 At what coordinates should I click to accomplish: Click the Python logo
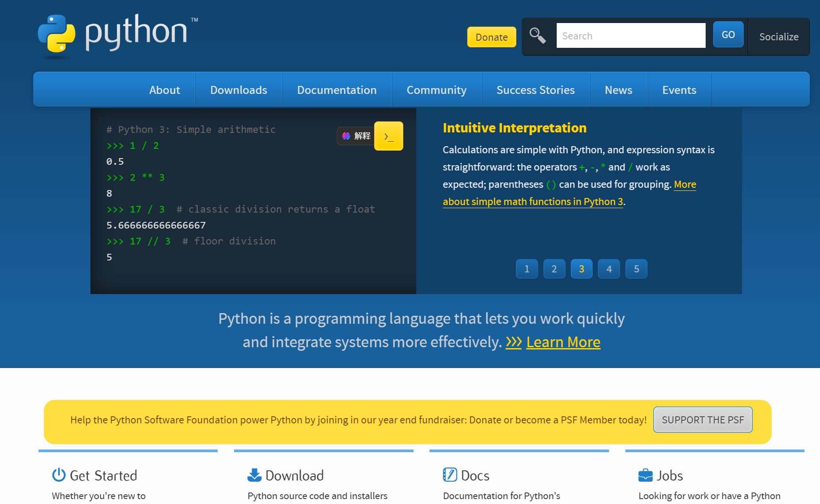(x=118, y=36)
